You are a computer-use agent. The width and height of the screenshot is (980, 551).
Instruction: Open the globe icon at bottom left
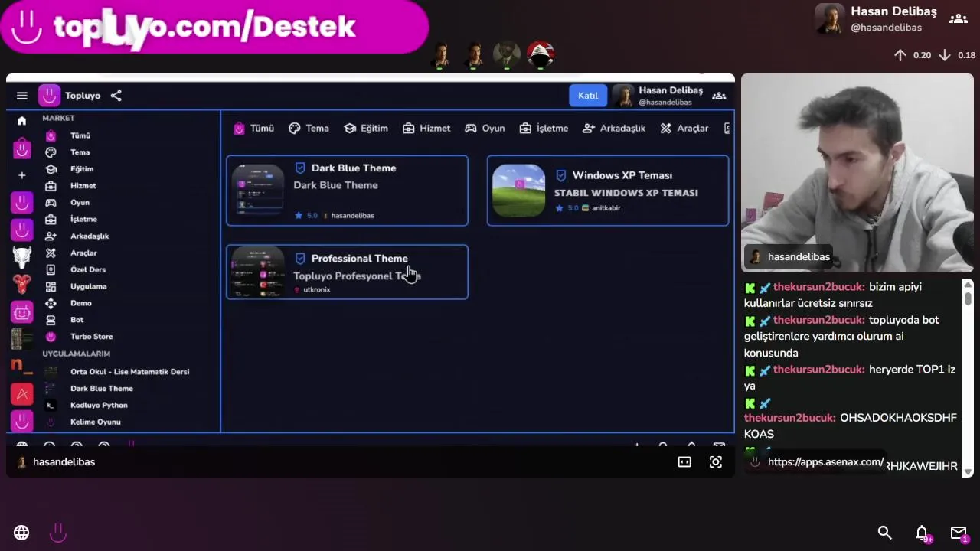click(x=21, y=533)
